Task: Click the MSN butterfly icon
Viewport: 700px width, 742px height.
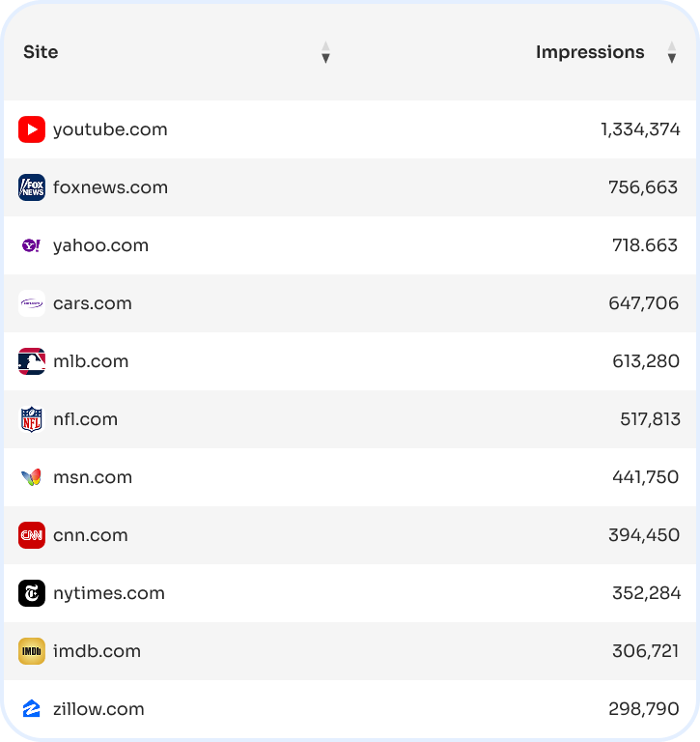Action: tap(32, 477)
